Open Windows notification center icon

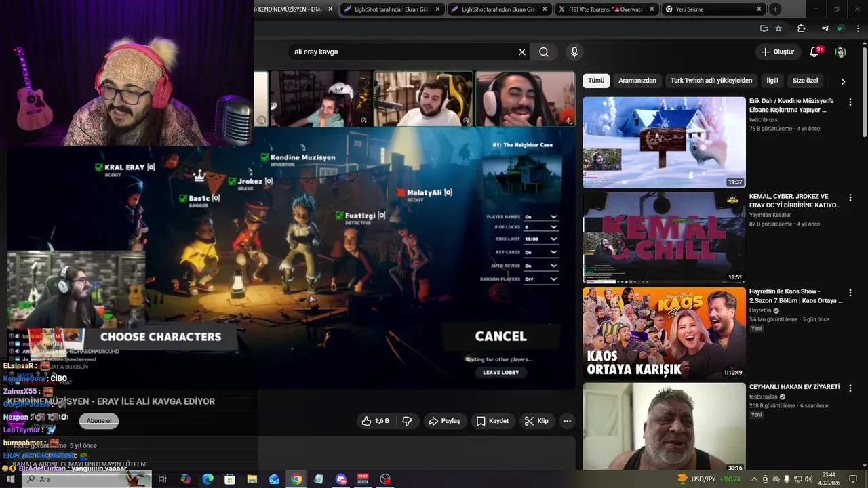[853, 479]
